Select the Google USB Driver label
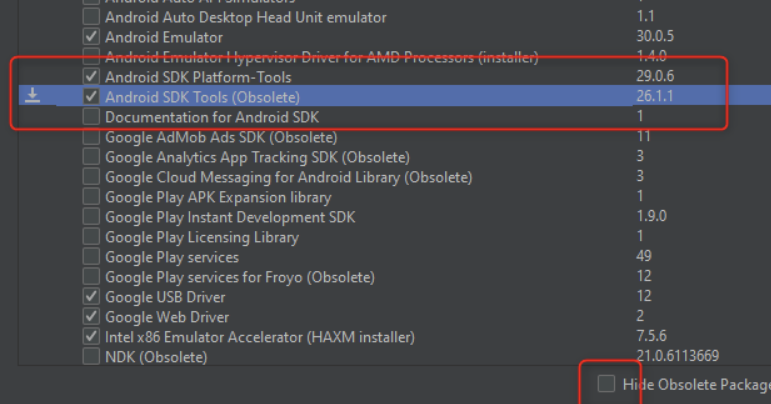Screen dimensions: 771x404 click(165, 297)
